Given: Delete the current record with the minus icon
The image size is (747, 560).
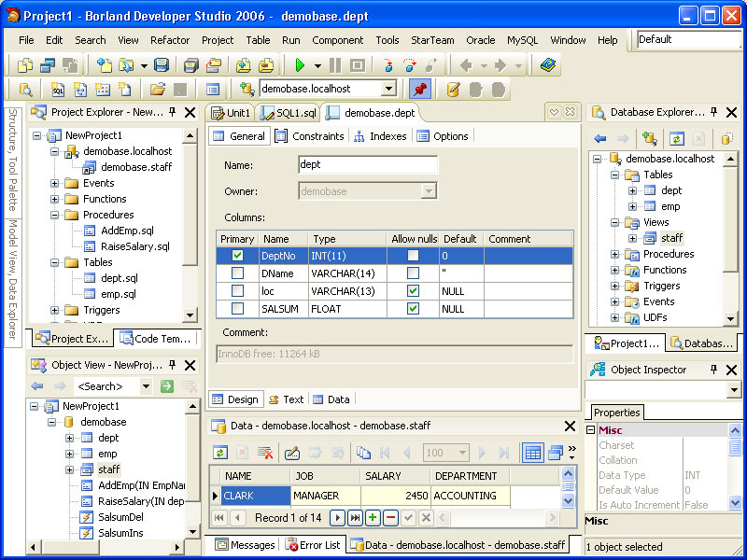Looking at the screenshot, I should 392,516.
